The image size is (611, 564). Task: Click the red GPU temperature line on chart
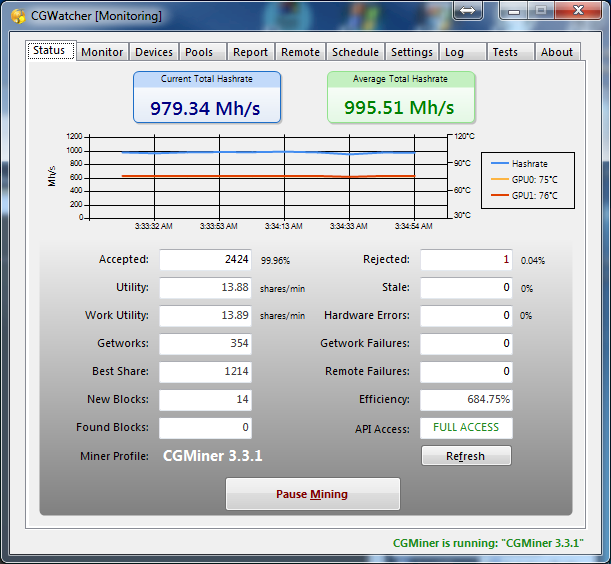coord(268,176)
